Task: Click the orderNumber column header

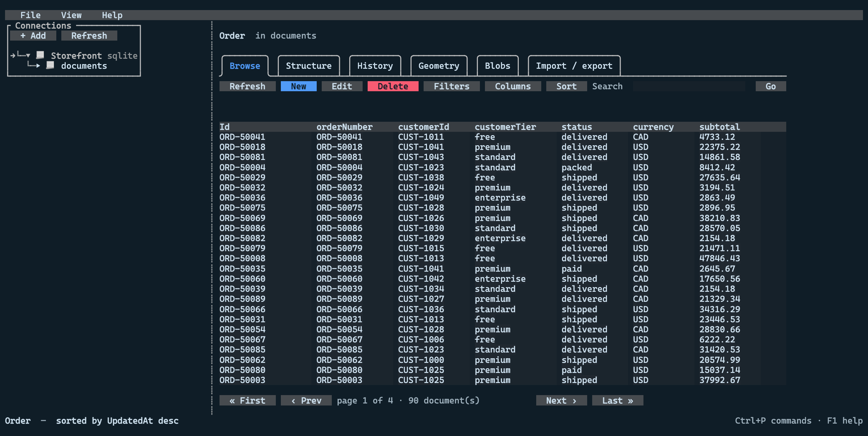Action: click(345, 127)
